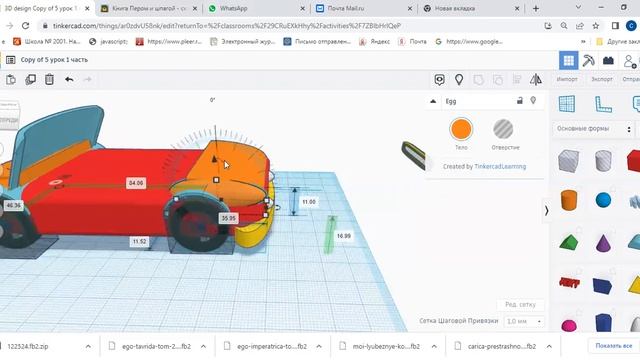Open a new browser tab

[x=536, y=8]
